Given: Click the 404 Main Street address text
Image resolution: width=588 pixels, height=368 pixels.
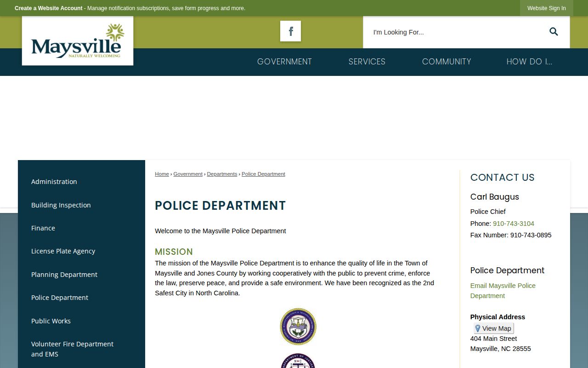Looking at the screenshot, I should click(494, 339).
